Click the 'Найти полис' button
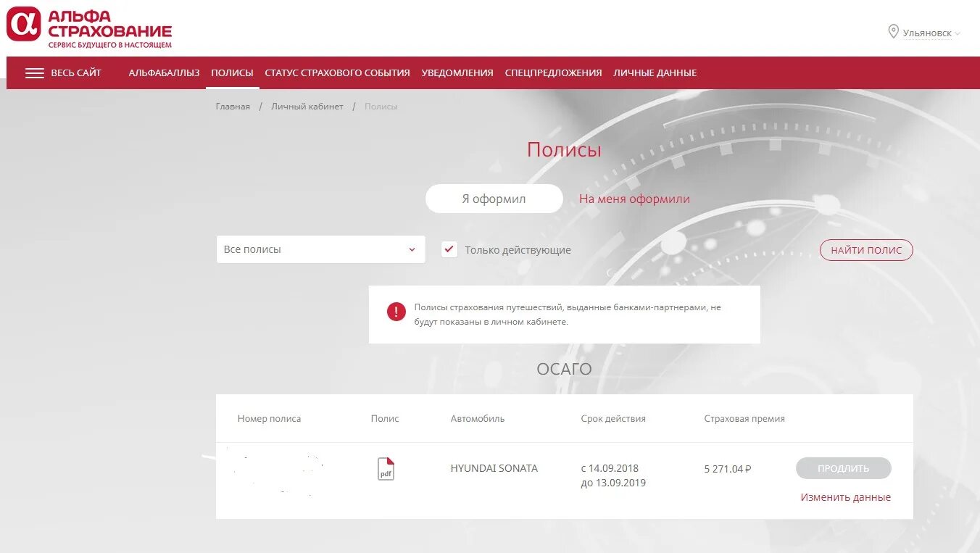 pyautogui.click(x=866, y=250)
